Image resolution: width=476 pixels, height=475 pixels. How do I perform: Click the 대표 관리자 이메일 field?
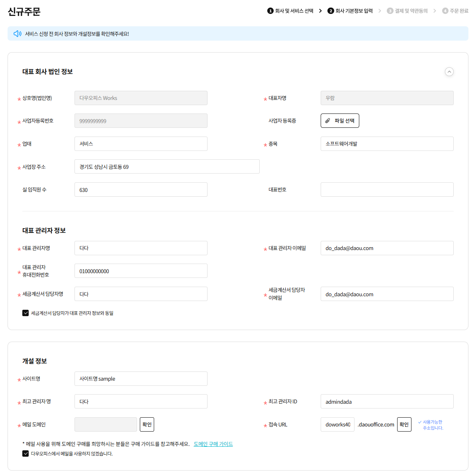click(x=386, y=248)
